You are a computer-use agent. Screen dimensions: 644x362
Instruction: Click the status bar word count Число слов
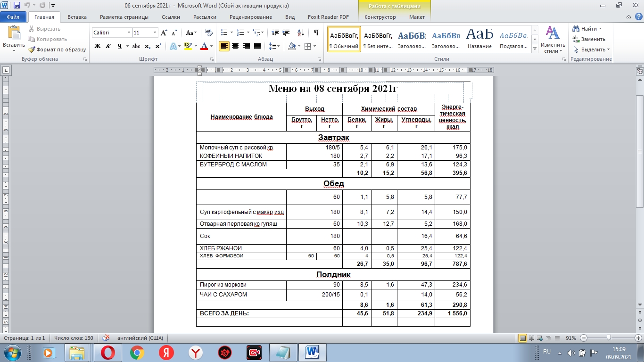(74, 338)
